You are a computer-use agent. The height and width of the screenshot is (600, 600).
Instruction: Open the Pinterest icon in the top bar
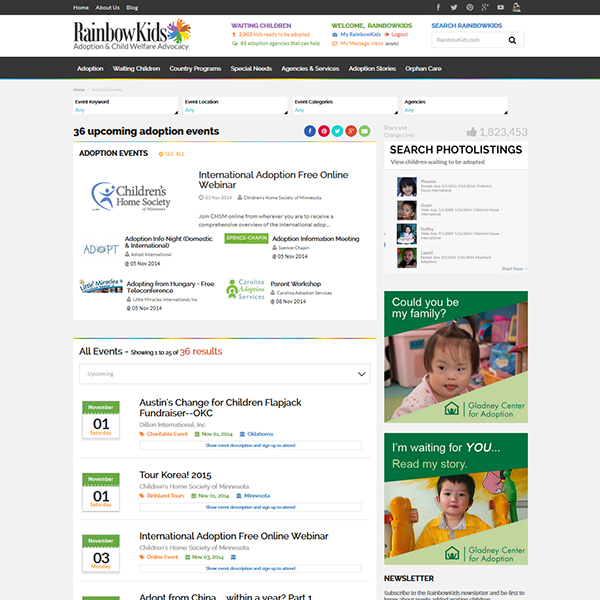470,7
